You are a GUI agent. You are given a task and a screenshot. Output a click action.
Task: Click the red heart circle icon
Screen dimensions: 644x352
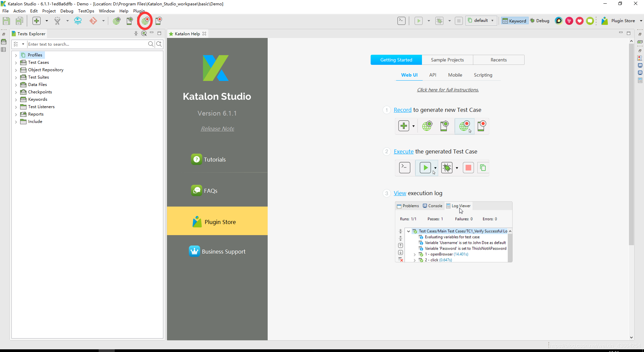click(x=580, y=21)
